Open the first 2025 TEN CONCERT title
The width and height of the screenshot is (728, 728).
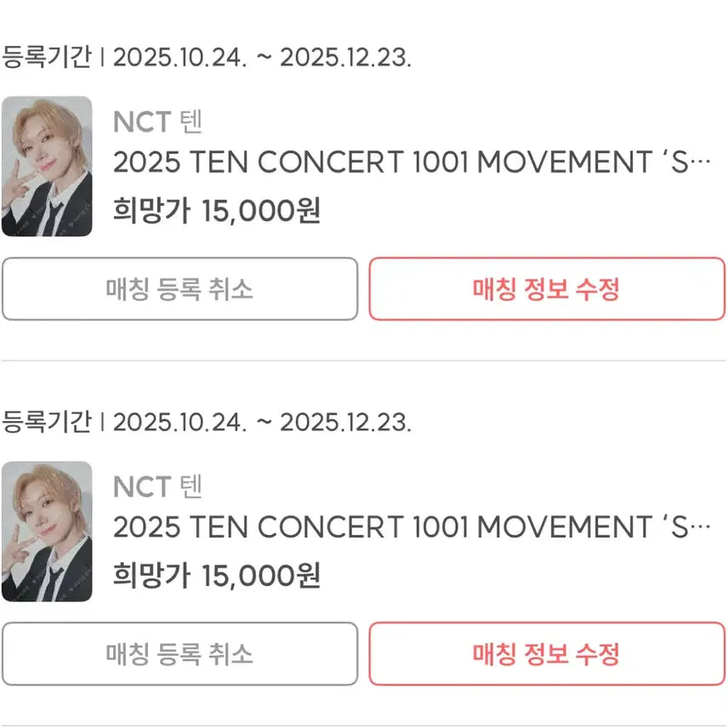tap(400, 164)
